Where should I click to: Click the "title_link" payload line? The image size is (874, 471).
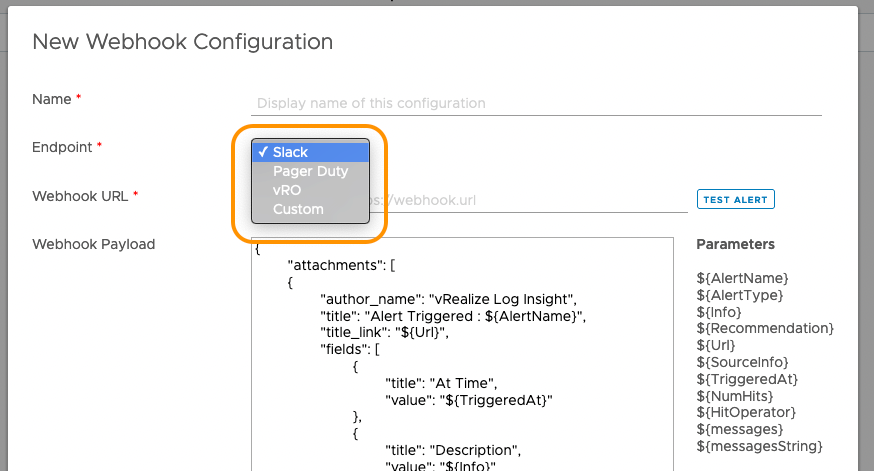[384, 333]
